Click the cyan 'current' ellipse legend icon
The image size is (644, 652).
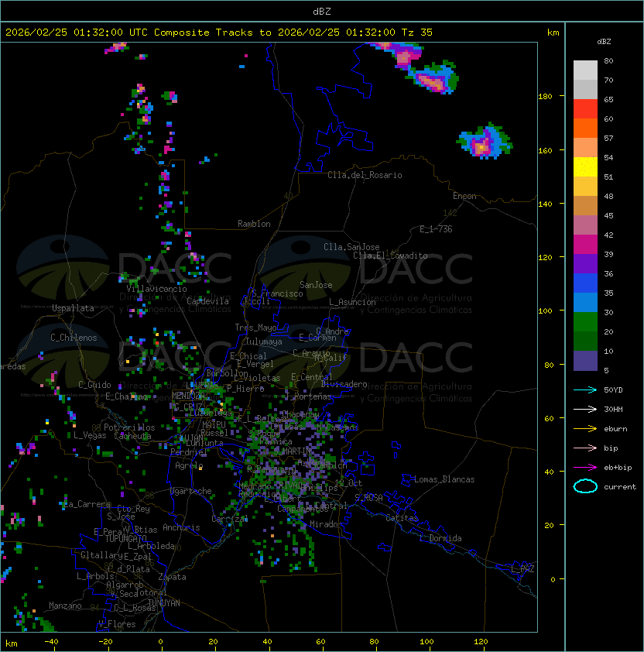[x=585, y=486]
